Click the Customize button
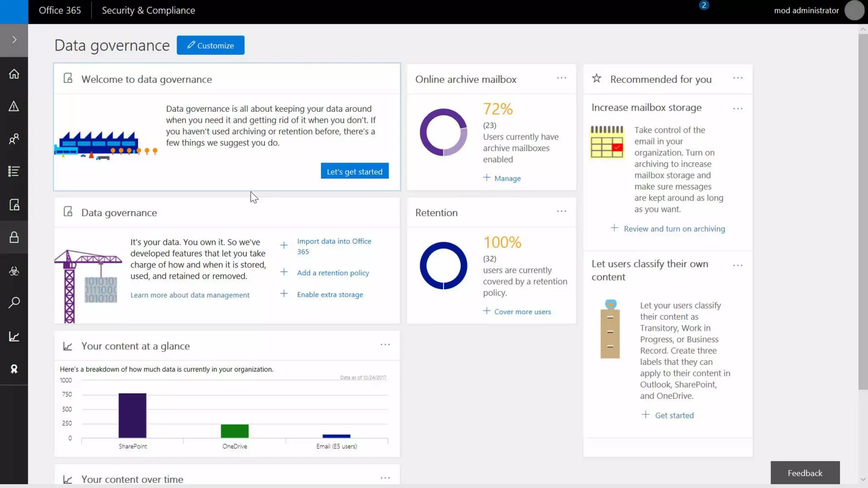 (x=211, y=45)
